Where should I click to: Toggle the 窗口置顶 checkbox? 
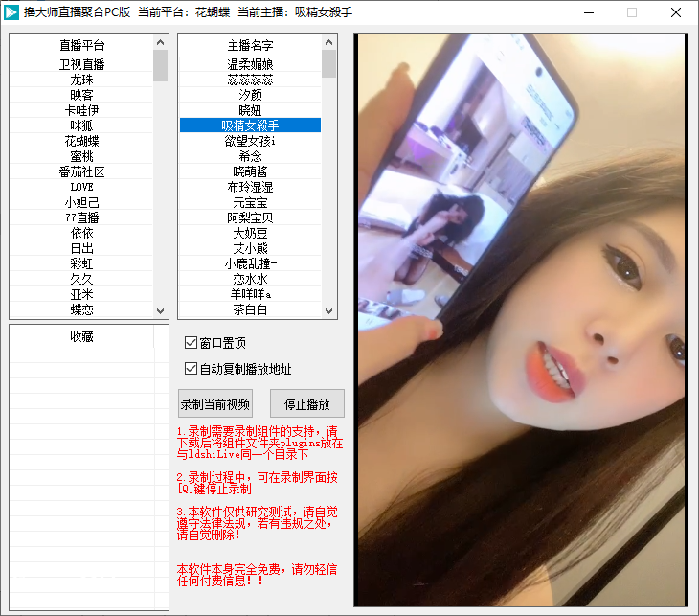(192, 342)
